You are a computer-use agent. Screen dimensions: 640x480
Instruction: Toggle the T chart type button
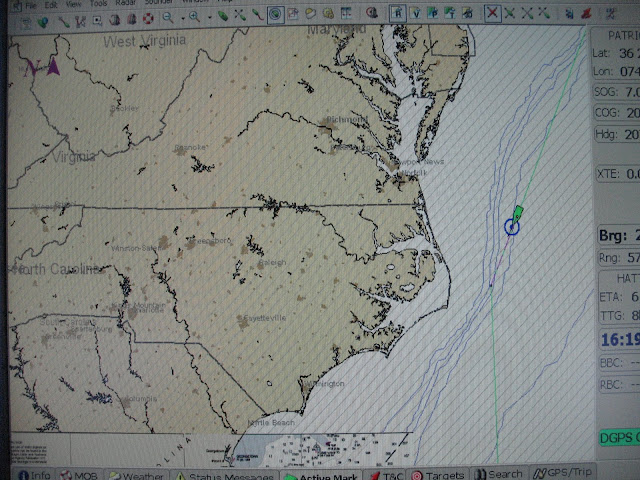click(450, 13)
